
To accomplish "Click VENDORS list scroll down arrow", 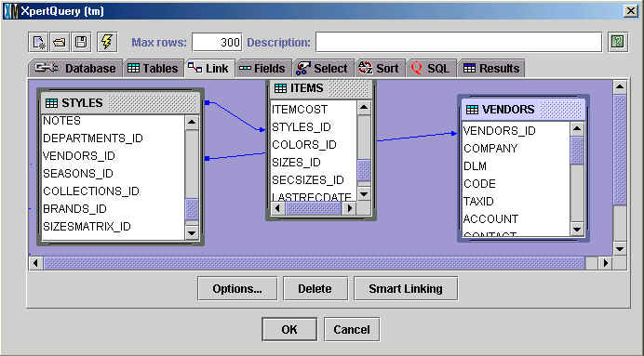I will pos(577,230).
